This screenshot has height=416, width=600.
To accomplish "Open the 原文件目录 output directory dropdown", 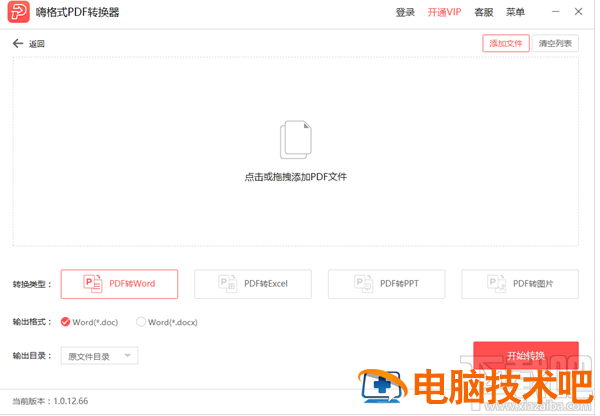I will [x=99, y=356].
